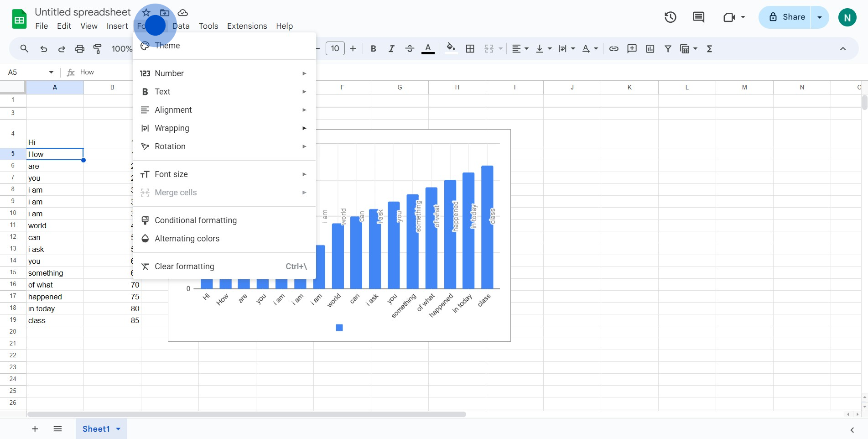Click the borders icon in toolbar
This screenshot has width=868, height=439.
(x=470, y=49)
